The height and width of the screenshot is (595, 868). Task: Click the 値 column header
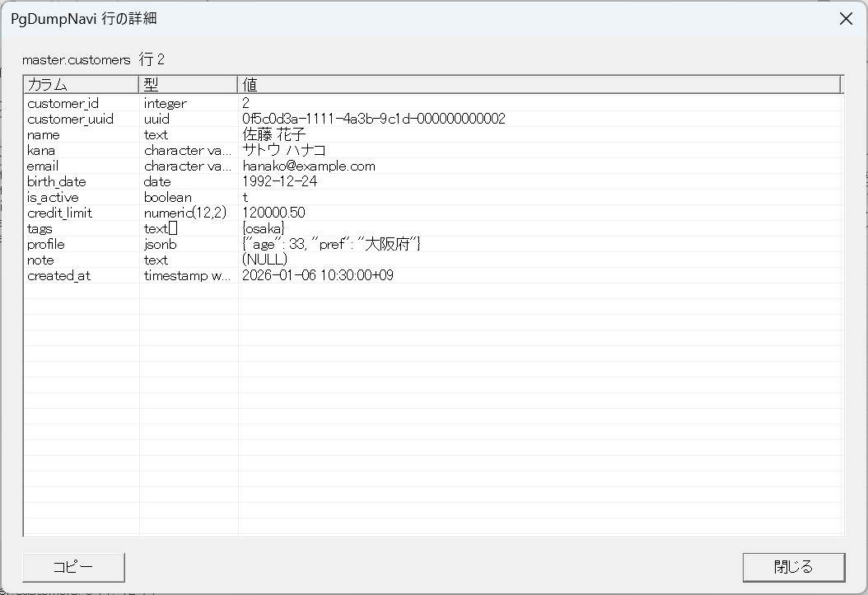click(539, 84)
